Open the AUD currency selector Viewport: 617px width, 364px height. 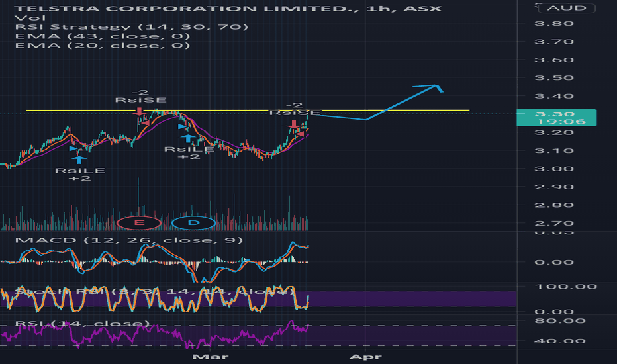coord(567,8)
